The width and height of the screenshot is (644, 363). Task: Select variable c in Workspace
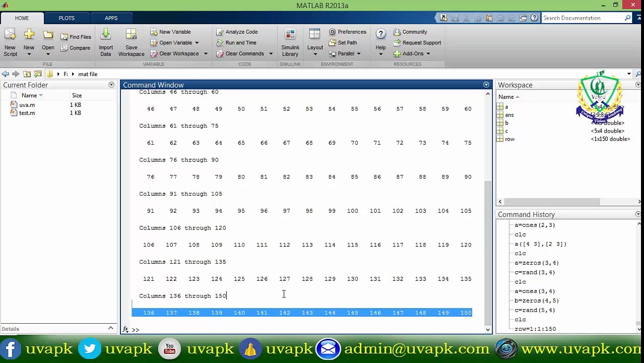[x=506, y=131]
